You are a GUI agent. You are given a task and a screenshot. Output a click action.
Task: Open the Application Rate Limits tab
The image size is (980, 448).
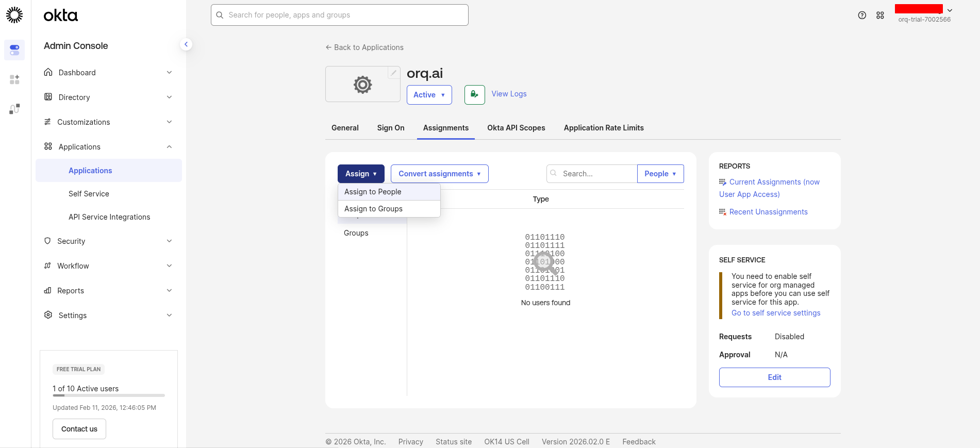coord(604,128)
